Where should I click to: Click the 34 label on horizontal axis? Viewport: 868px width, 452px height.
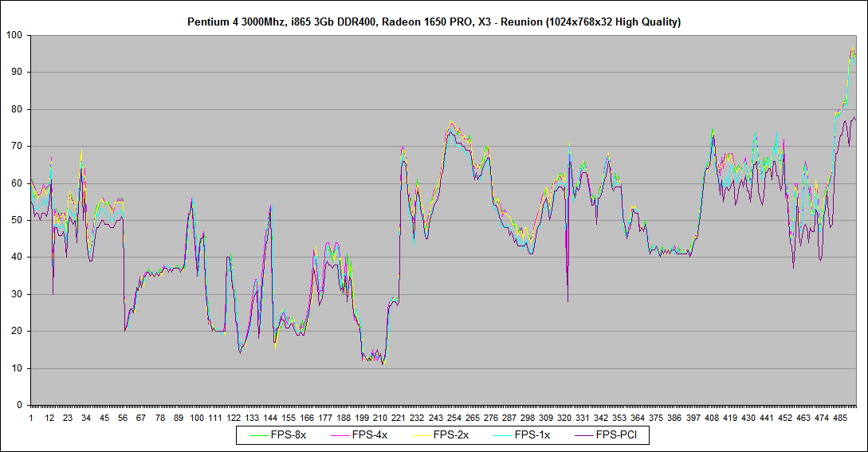pos(86,419)
